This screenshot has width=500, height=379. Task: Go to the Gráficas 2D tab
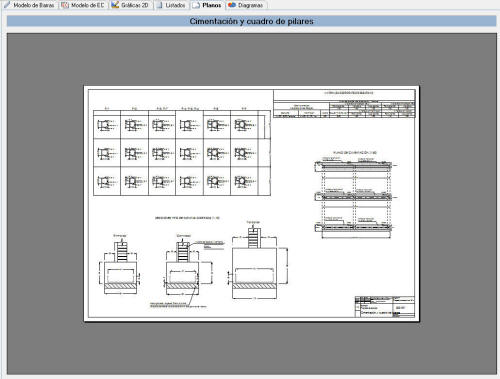[x=135, y=5]
